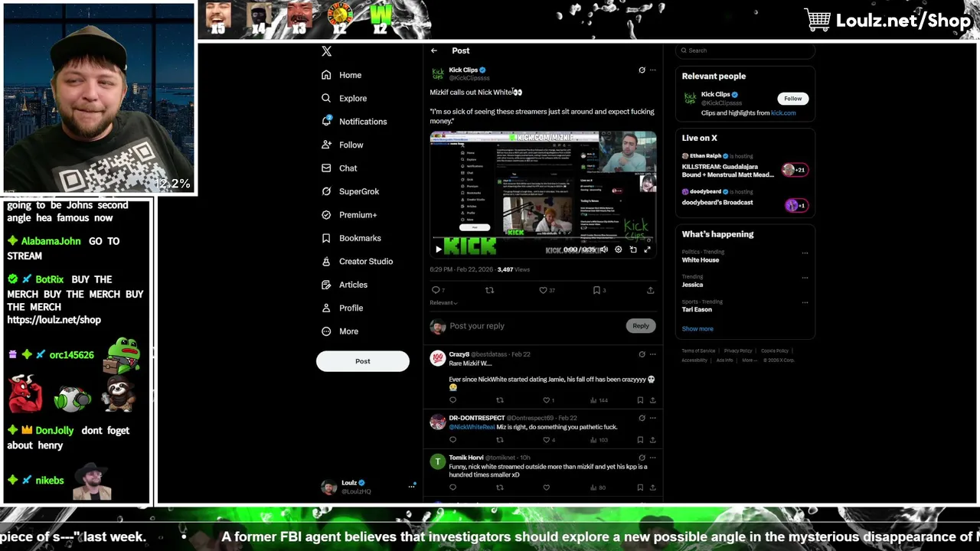
Task: Click Grok icon on Crazy8 reply
Action: 642,354
